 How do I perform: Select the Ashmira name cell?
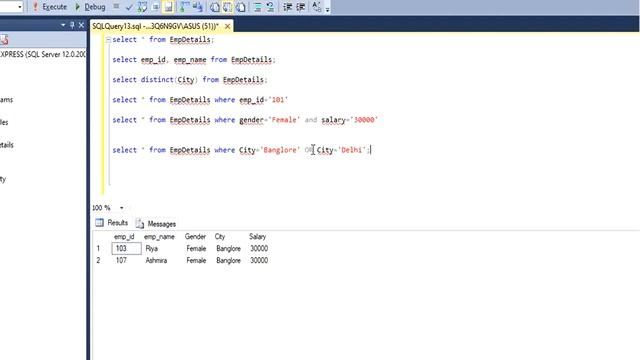point(156,260)
